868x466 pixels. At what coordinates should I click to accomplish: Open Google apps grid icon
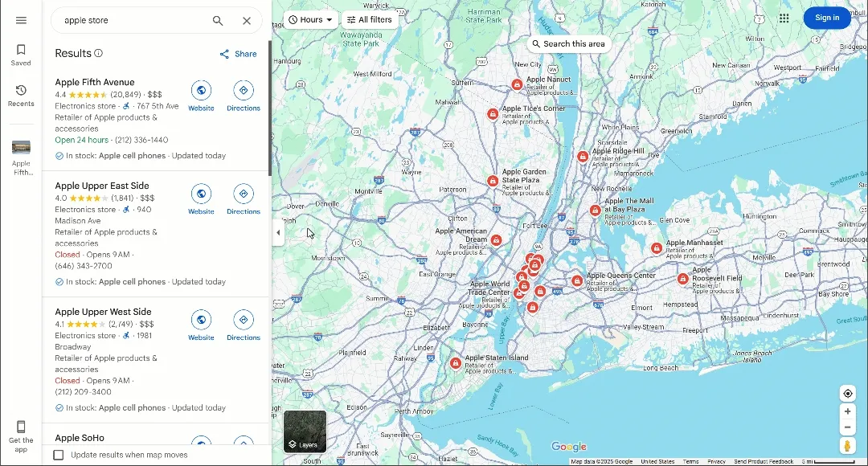click(x=784, y=18)
